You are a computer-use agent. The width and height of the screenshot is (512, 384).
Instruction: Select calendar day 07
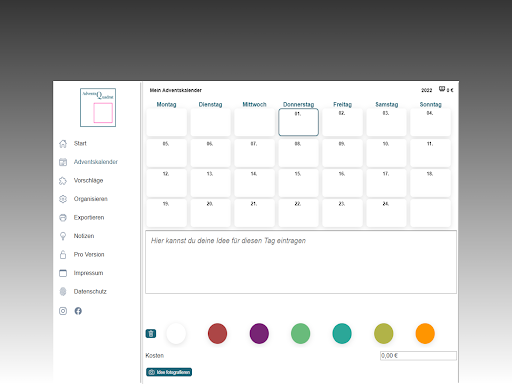click(x=254, y=153)
